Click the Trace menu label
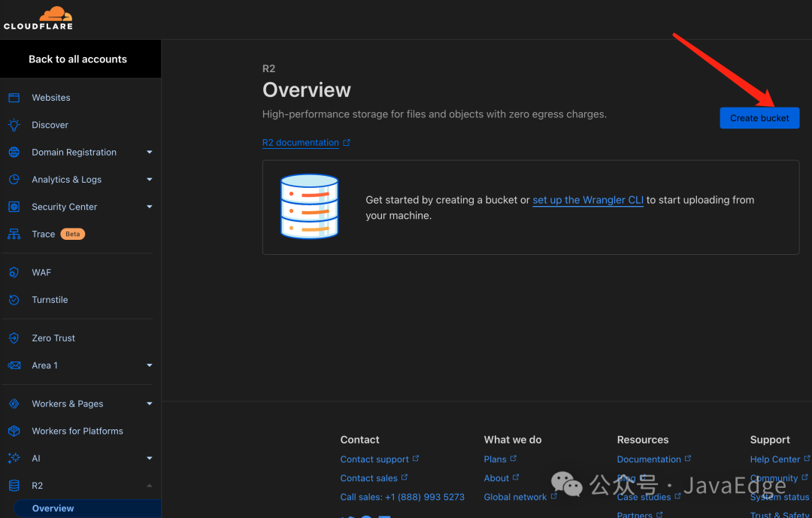This screenshot has height=518, width=812. [x=44, y=234]
